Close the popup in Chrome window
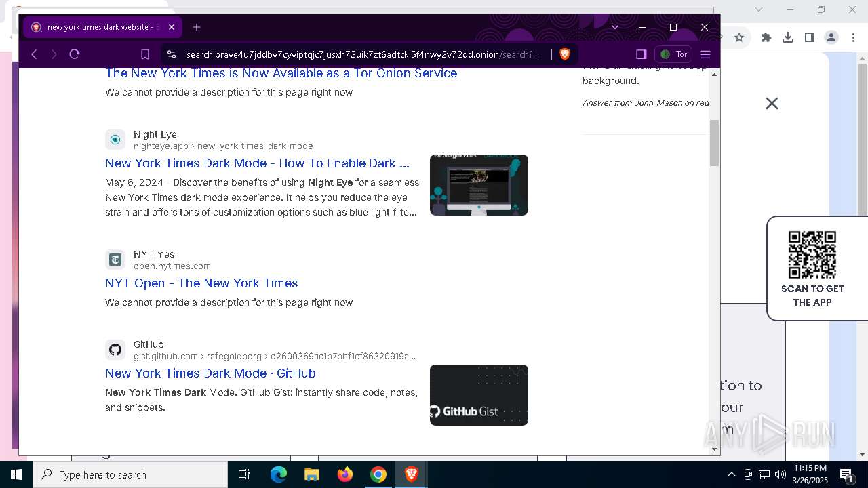Image resolution: width=868 pixels, height=488 pixels. click(x=772, y=103)
